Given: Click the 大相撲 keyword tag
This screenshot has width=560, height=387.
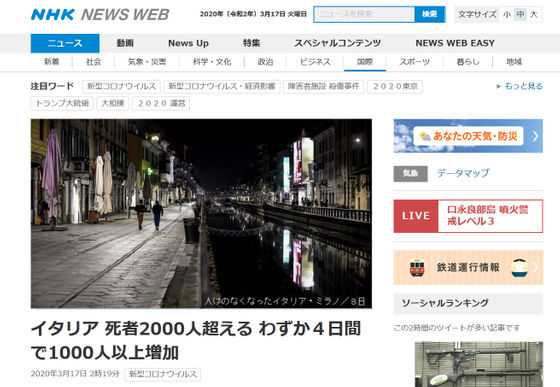Looking at the screenshot, I should [112, 104].
